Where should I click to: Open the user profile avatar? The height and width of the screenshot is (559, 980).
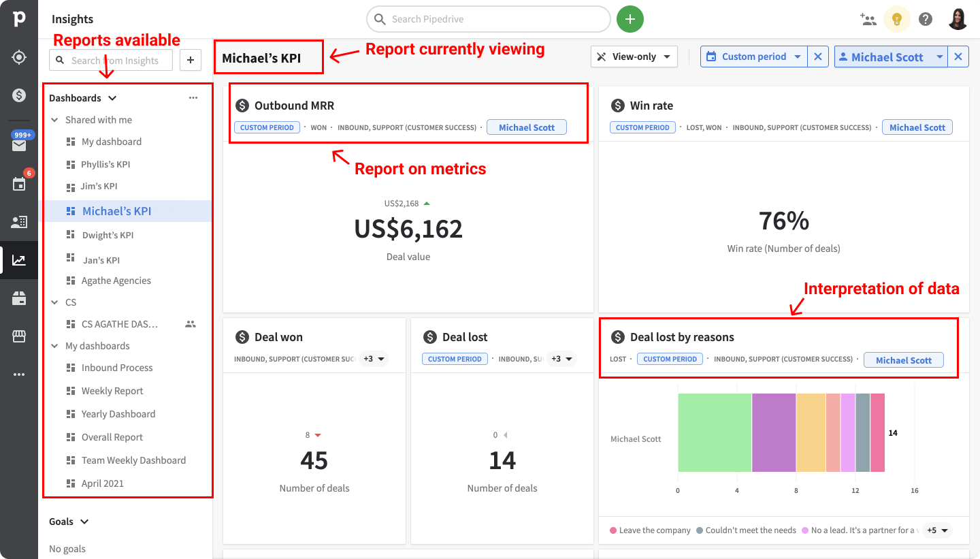(958, 19)
